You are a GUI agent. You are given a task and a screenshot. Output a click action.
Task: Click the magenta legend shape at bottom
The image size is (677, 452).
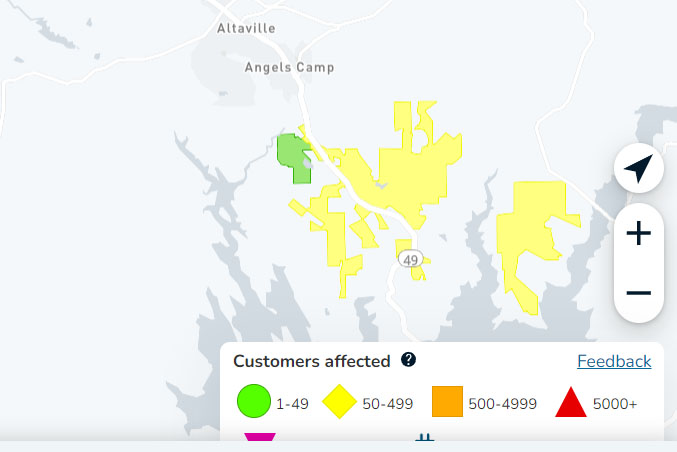click(259, 436)
